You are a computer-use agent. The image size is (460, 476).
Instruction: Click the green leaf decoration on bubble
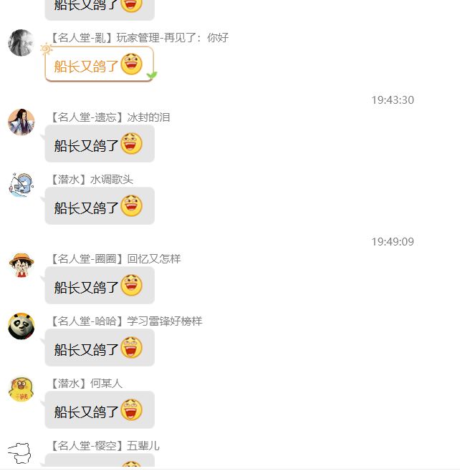(152, 75)
